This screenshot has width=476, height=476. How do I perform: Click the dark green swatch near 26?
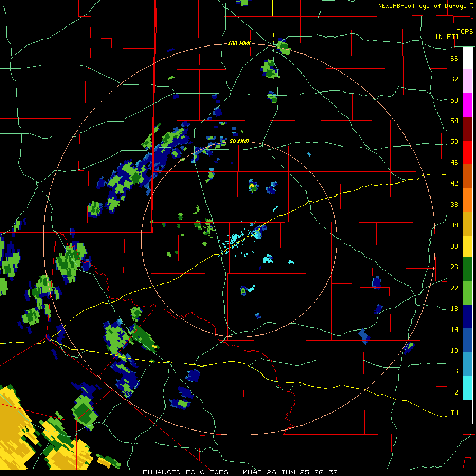click(x=467, y=269)
